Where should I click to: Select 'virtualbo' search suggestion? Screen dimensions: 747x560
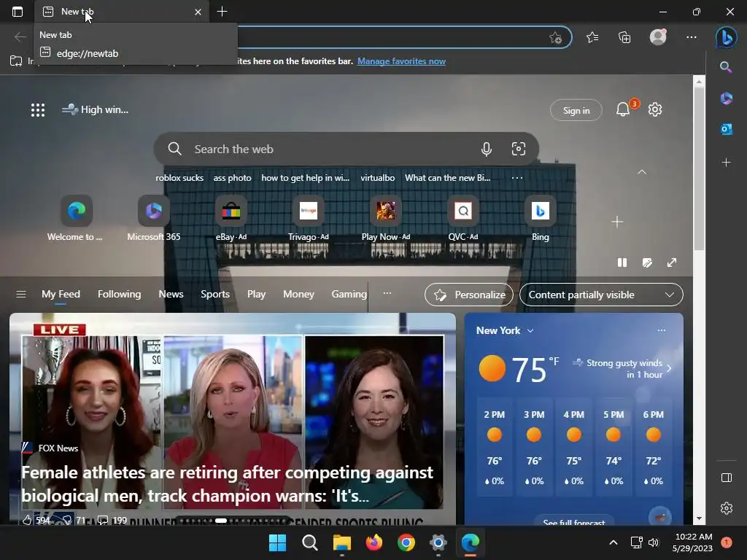pyautogui.click(x=378, y=178)
